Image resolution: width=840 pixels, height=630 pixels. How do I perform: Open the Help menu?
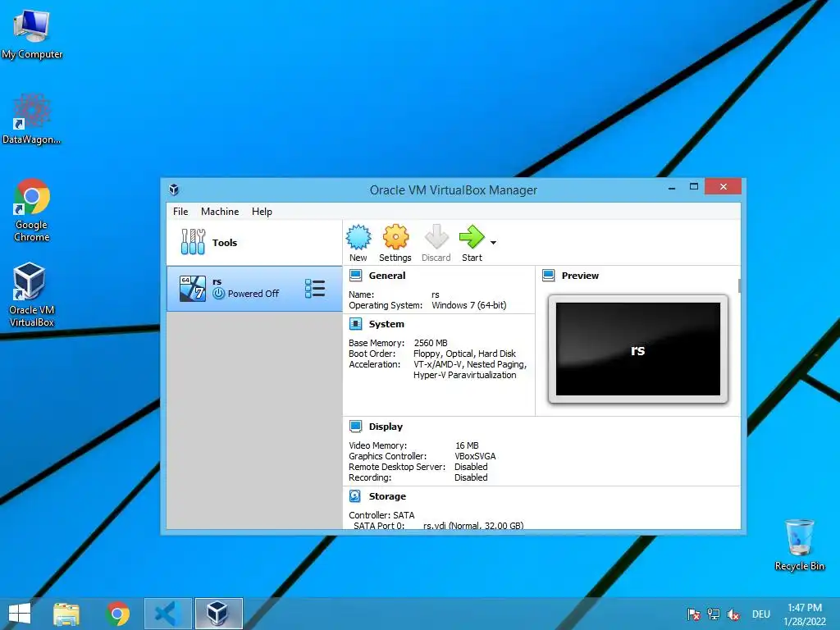262,212
